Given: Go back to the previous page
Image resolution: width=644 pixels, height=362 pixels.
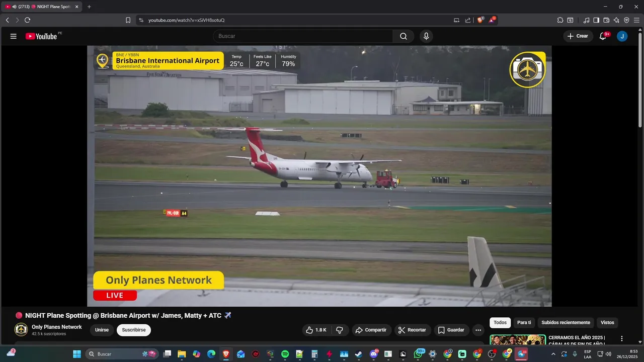Looking at the screenshot, I should (x=7, y=20).
